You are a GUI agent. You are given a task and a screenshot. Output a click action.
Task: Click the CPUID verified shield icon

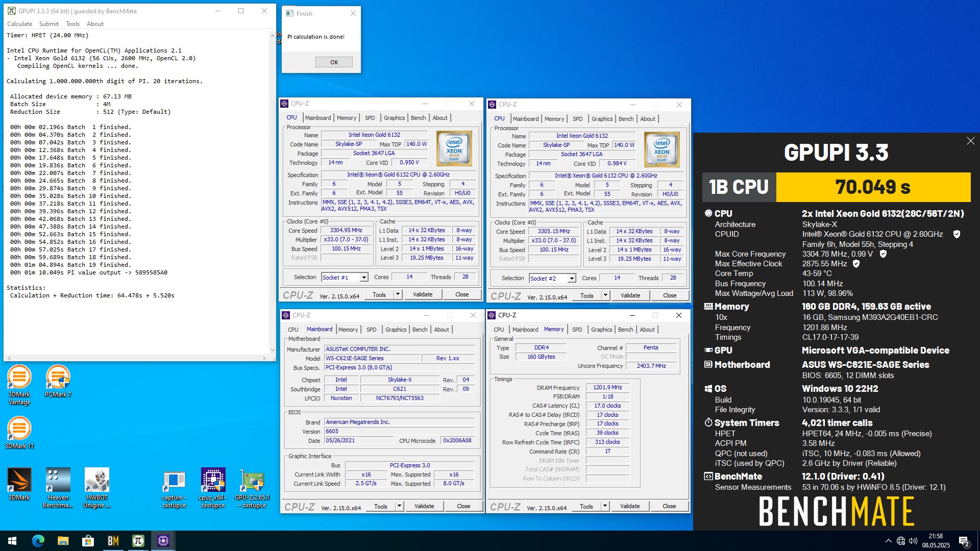click(x=957, y=234)
